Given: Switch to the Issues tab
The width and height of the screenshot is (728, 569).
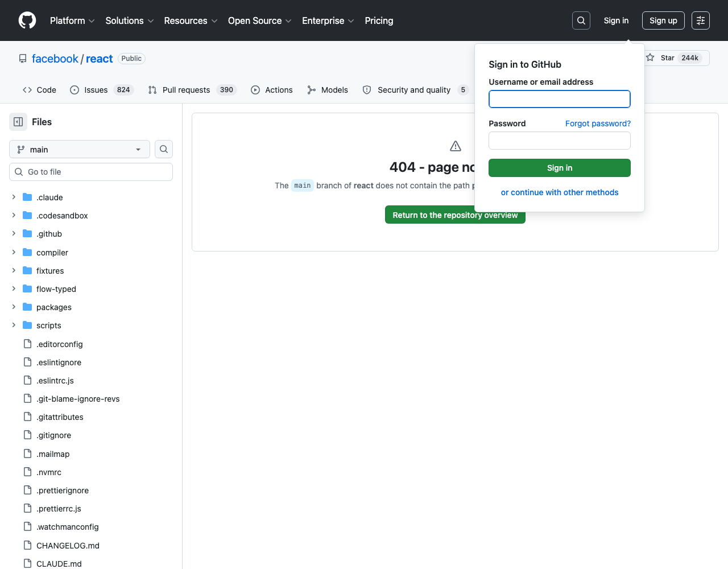Looking at the screenshot, I should pos(101,90).
